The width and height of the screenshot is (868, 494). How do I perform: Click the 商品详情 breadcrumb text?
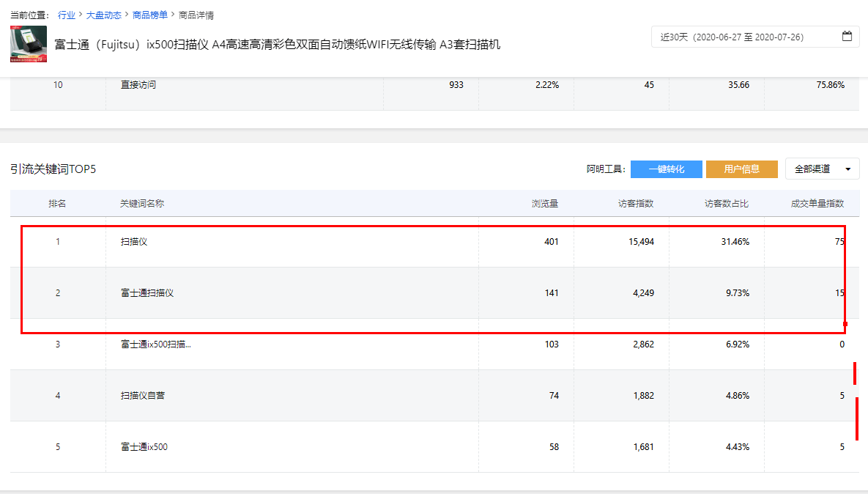196,15
